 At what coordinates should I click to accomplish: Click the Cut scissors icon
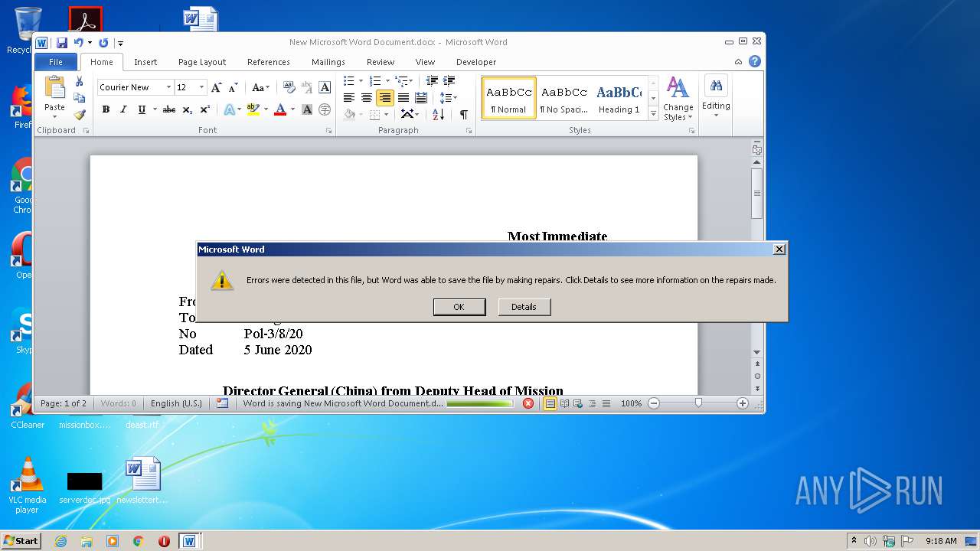[x=79, y=81]
